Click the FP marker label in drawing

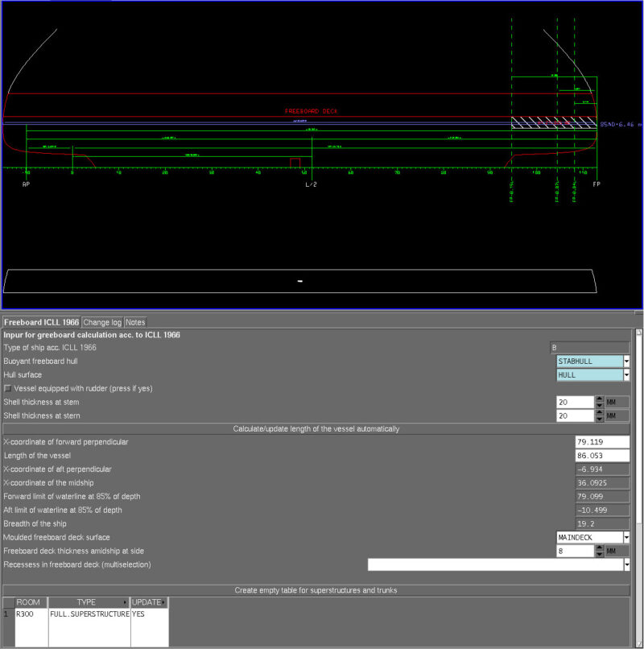[597, 184]
